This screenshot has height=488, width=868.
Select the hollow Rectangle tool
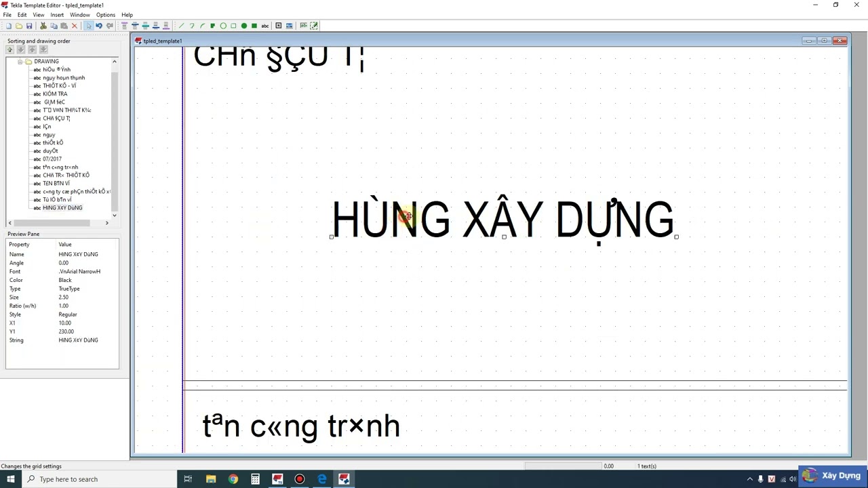point(233,26)
